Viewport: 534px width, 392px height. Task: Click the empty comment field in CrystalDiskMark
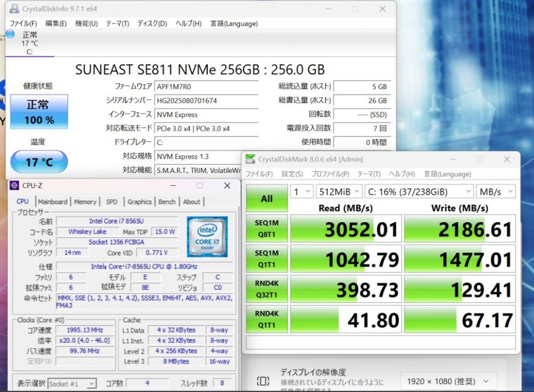click(x=381, y=342)
